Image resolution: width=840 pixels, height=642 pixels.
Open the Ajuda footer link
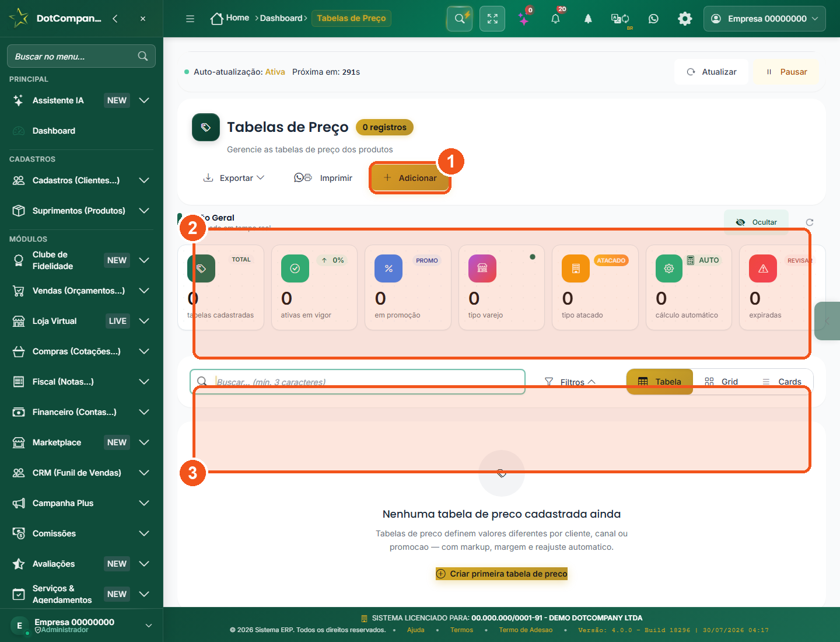click(416, 630)
